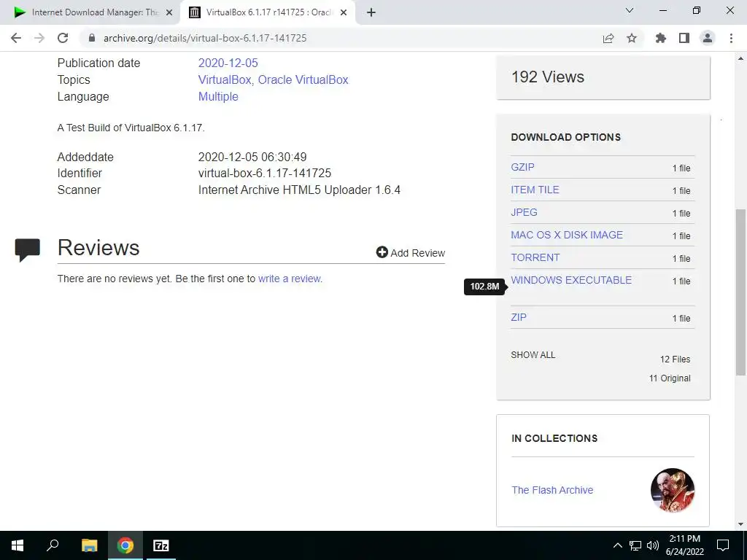Click the Chrome taskbar icon
Screen dimensions: 747x560
pos(125,545)
